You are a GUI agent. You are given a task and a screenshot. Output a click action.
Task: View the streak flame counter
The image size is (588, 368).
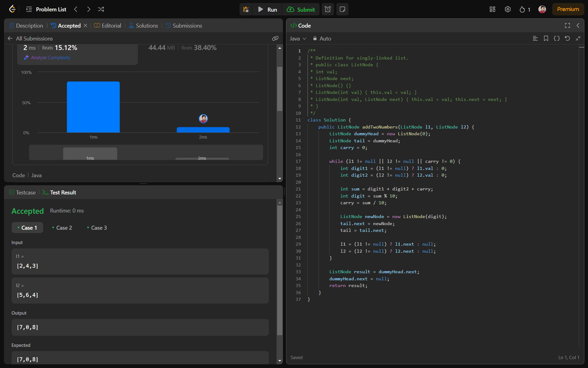525,9
